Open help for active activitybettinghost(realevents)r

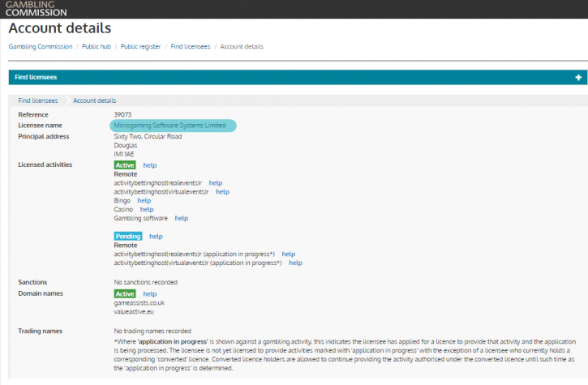click(216, 183)
